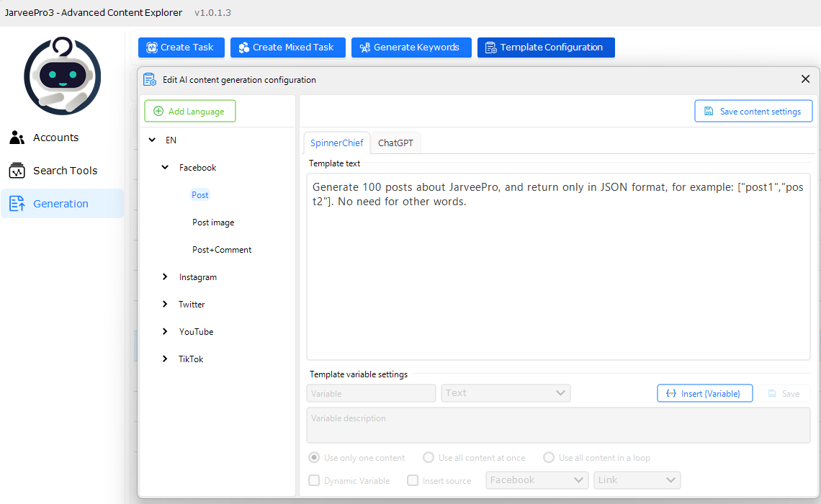Click the disk icon on the Save button
The width and height of the screenshot is (821, 504).
click(772, 393)
